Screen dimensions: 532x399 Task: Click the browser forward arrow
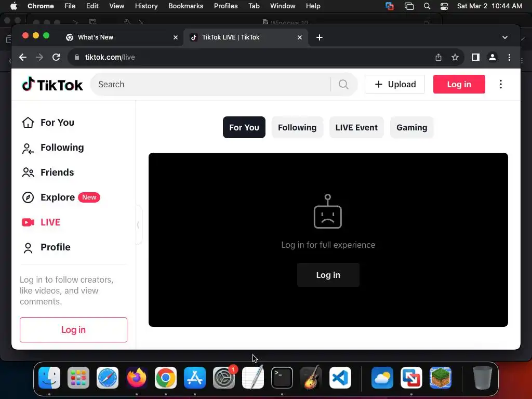39,57
